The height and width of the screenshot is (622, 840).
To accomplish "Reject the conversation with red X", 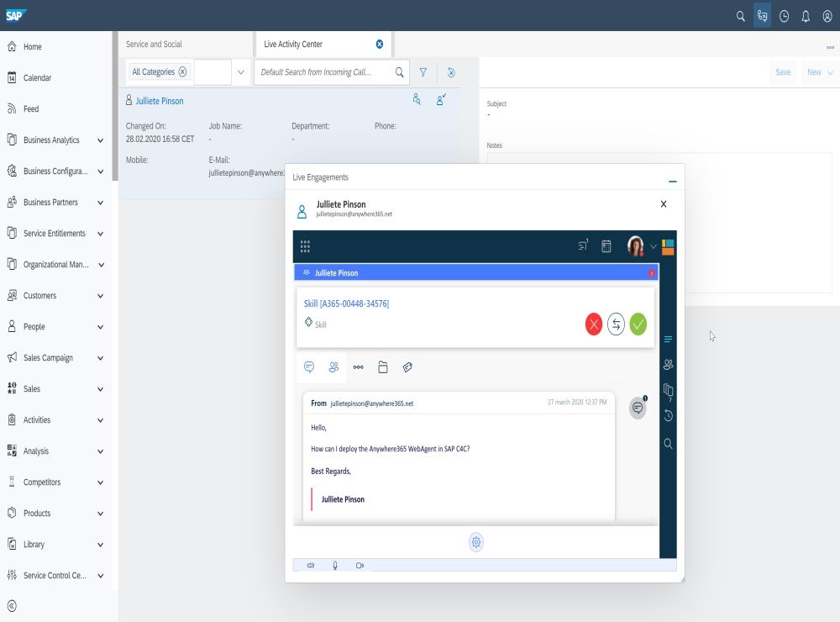I will coord(594,324).
